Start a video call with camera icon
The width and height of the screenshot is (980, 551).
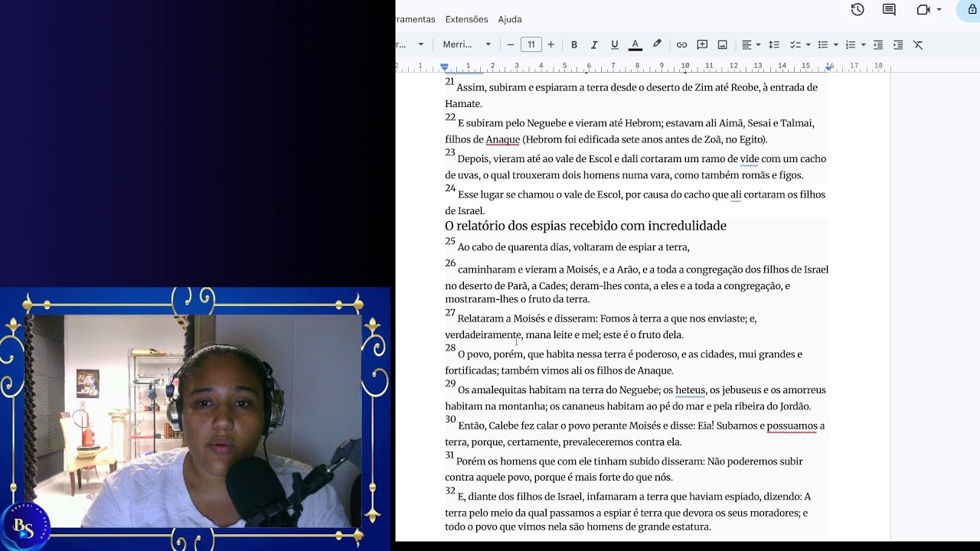(923, 10)
